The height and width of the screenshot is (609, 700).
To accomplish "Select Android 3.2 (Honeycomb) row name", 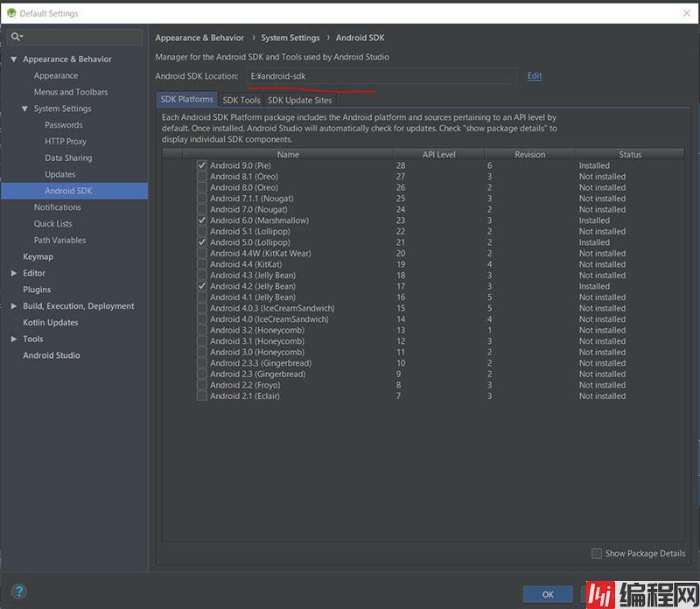I will click(x=257, y=330).
